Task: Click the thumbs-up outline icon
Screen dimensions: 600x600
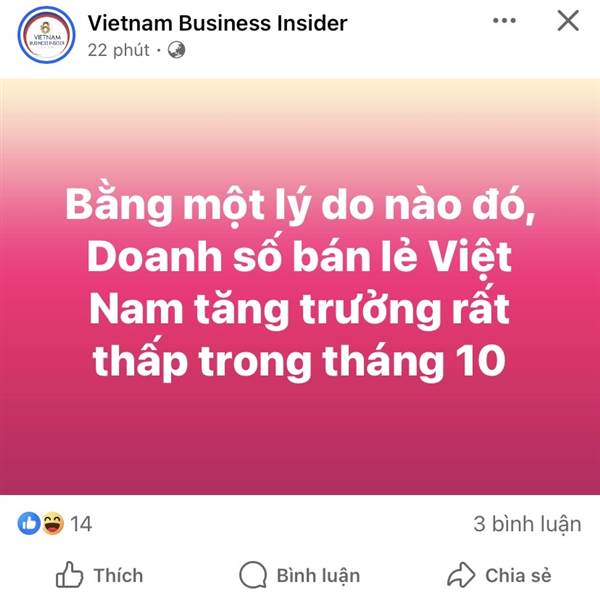Action: tap(69, 574)
